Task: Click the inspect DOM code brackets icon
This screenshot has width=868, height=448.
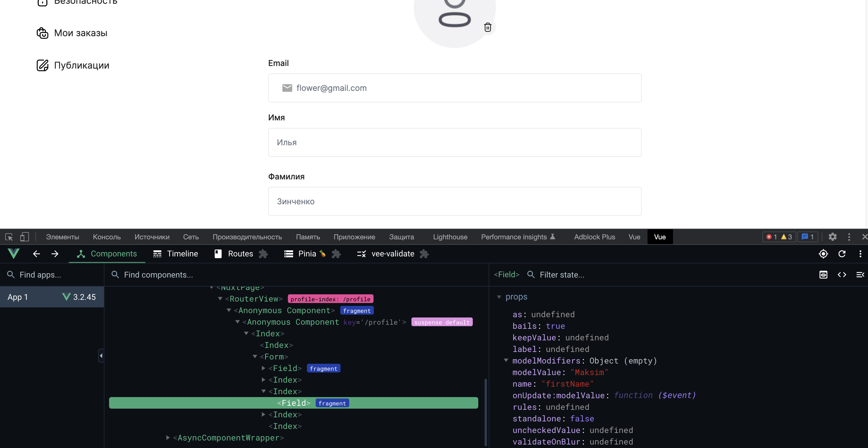Action: tap(842, 275)
